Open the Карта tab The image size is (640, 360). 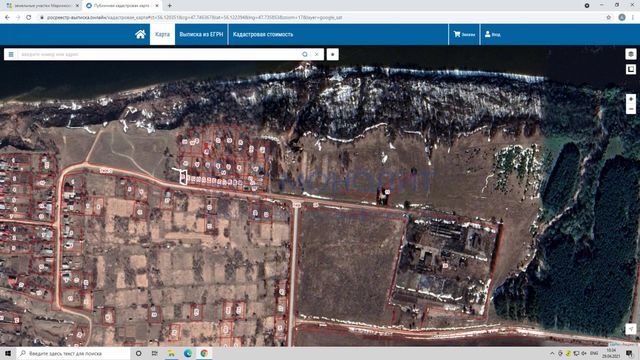162,34
